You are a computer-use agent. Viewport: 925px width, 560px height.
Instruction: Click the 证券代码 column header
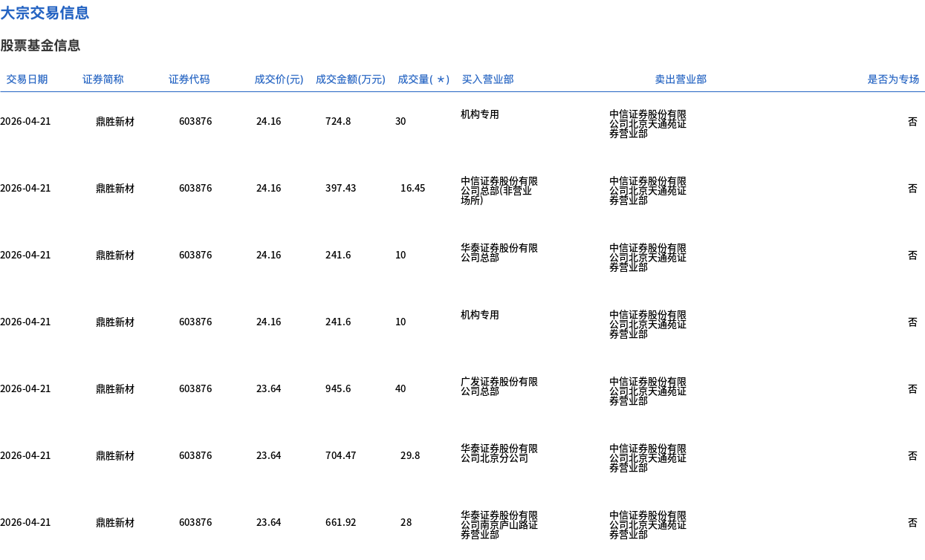[x=189, y=79]
